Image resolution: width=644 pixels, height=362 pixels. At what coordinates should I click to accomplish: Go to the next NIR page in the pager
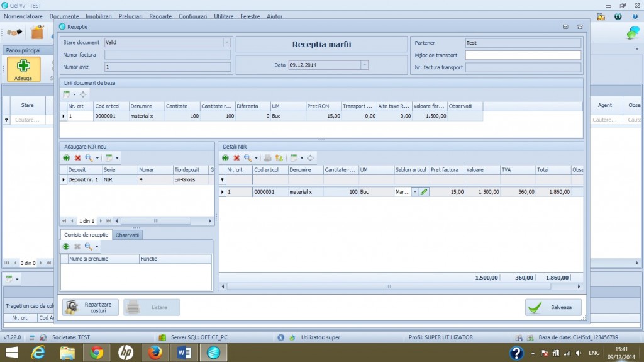(x=101, y=221)
